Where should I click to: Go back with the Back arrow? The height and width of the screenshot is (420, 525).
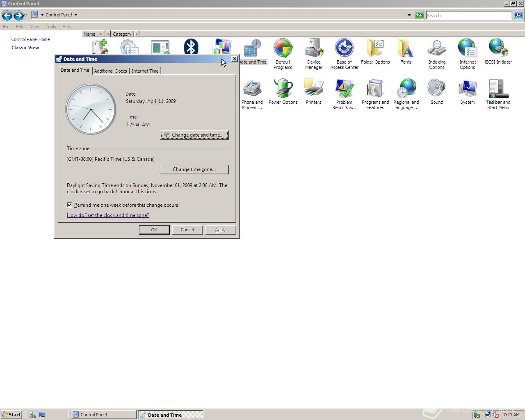point(7,15)
